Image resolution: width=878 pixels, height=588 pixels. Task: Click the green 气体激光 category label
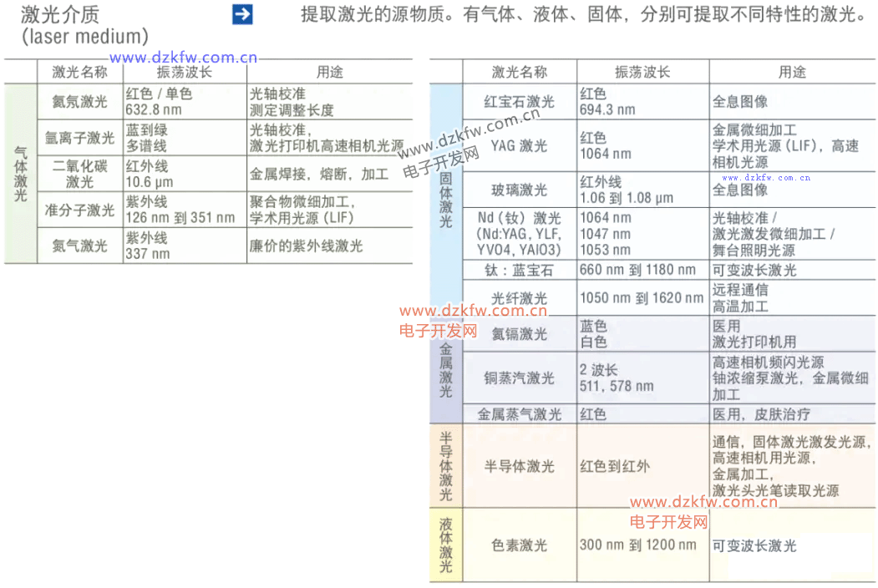tap(21, 175)
